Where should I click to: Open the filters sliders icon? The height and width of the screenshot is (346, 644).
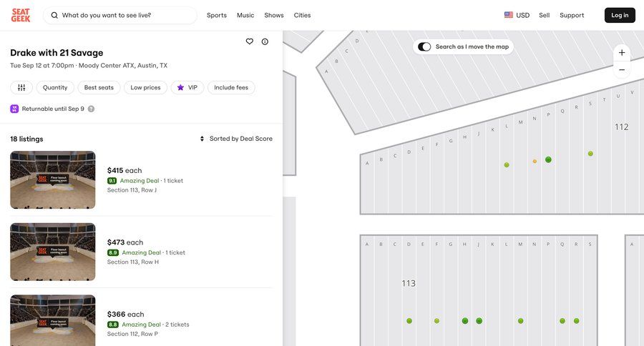click(21, 87)
